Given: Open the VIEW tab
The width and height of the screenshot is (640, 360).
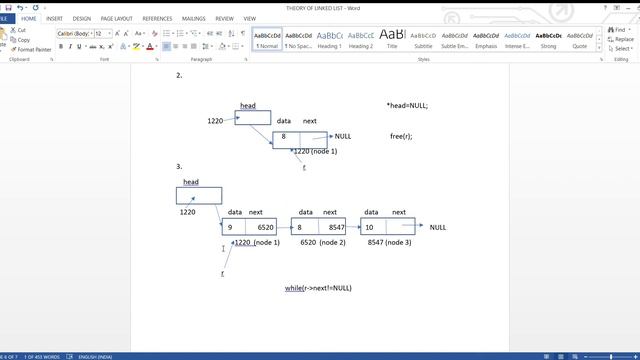Looking at the screenshot, I should [x=249, y=19].
